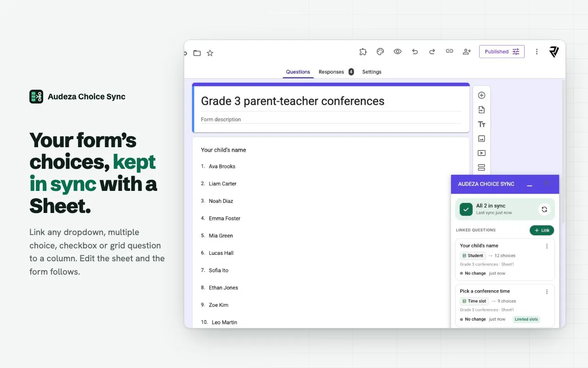Select the Ethan Jones choice
Image resolution: width=588 pixels, height=368 pixels.
[223, 287]
